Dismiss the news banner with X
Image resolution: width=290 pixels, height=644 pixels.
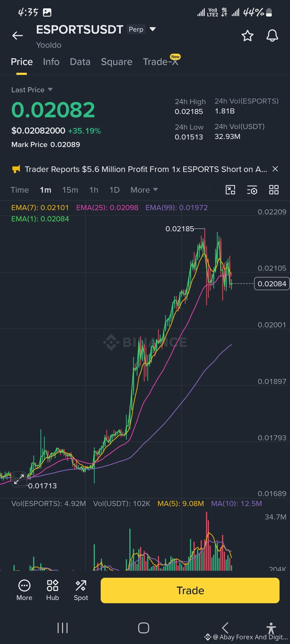275,169
